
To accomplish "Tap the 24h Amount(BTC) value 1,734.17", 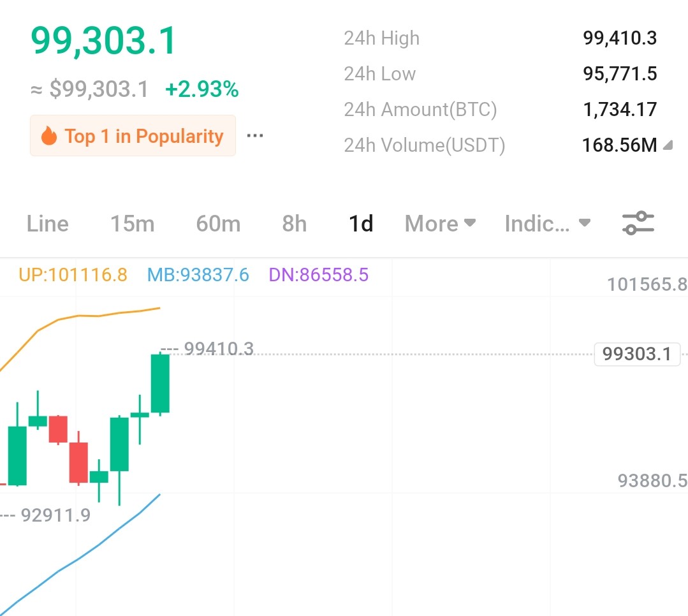I will [x=620, y=109].
